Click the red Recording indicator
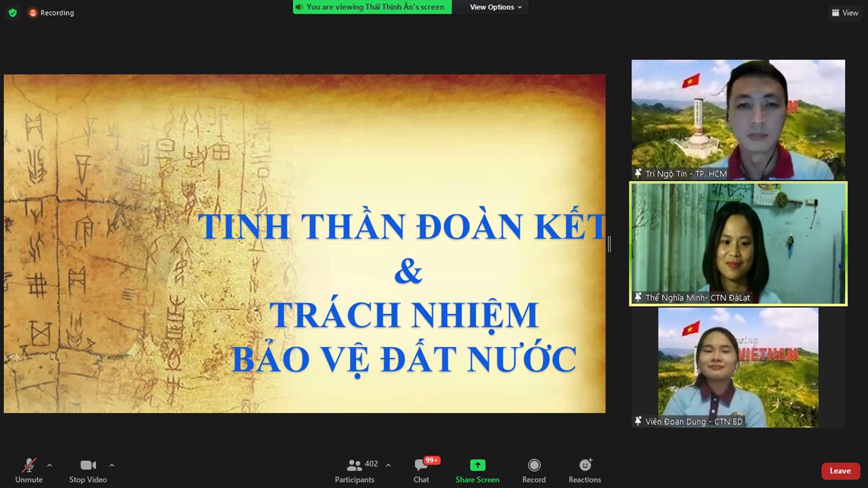The width and height of the screenshot is (868, 488). point(52,13)
